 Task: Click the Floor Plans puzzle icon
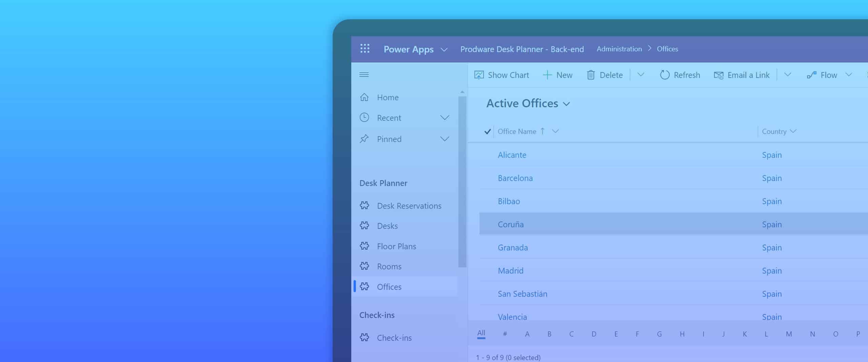pos(364,246)
